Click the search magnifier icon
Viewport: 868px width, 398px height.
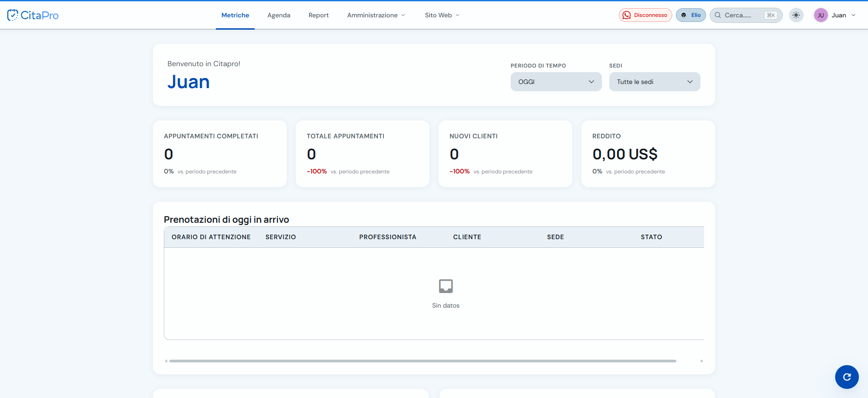pos(718,15)
